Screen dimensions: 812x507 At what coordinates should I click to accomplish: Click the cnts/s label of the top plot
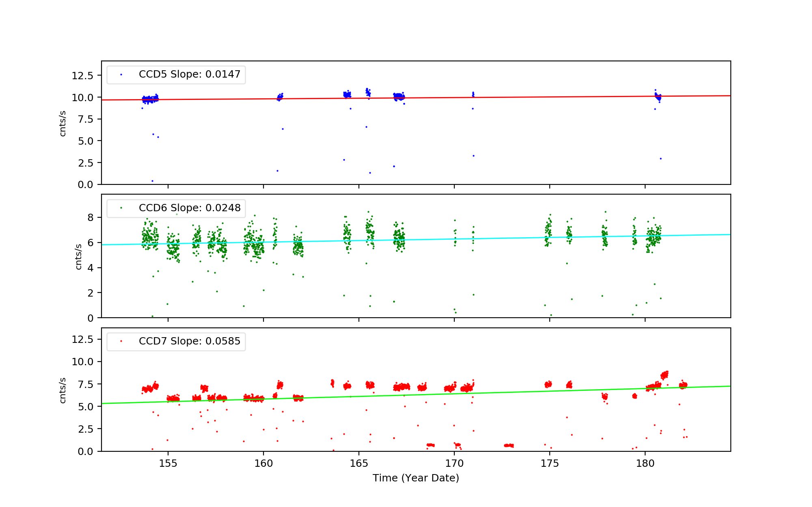63,123
